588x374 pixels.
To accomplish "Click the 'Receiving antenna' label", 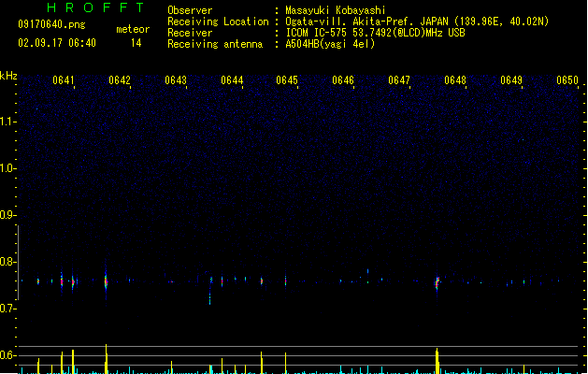I will click(215, 44).
